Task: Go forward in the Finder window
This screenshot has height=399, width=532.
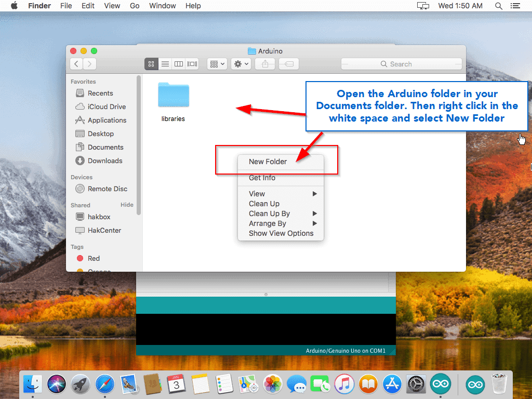Action: coord(89,64)
